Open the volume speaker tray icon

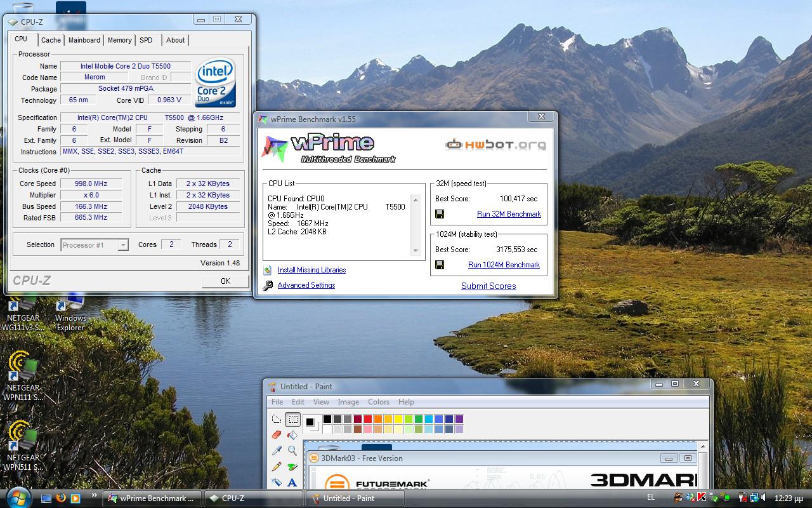(x=763, y=497)
